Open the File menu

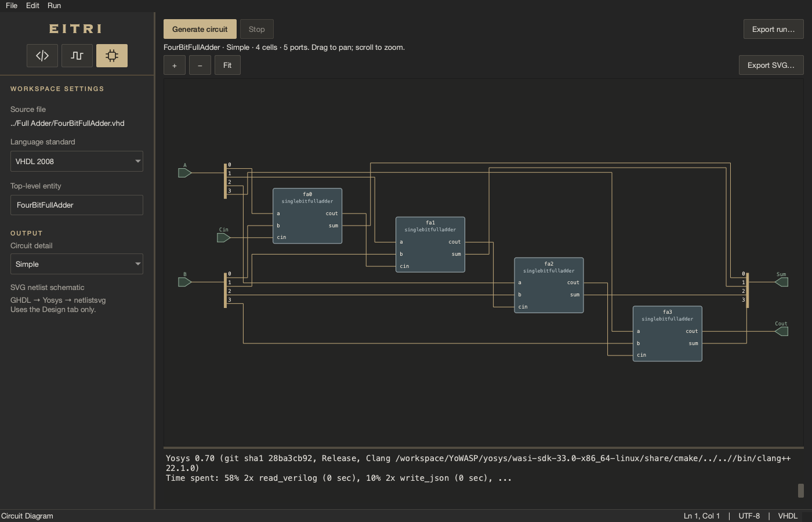click(12, 5)
